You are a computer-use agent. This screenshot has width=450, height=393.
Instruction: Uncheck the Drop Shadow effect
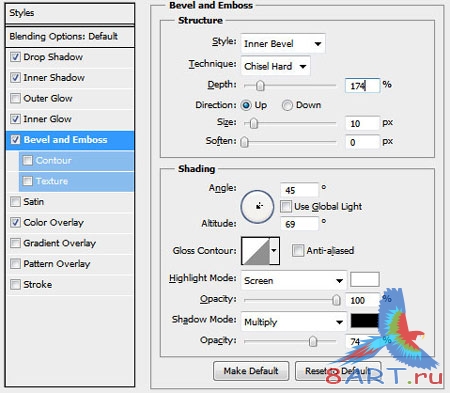(x=15, y=57)
